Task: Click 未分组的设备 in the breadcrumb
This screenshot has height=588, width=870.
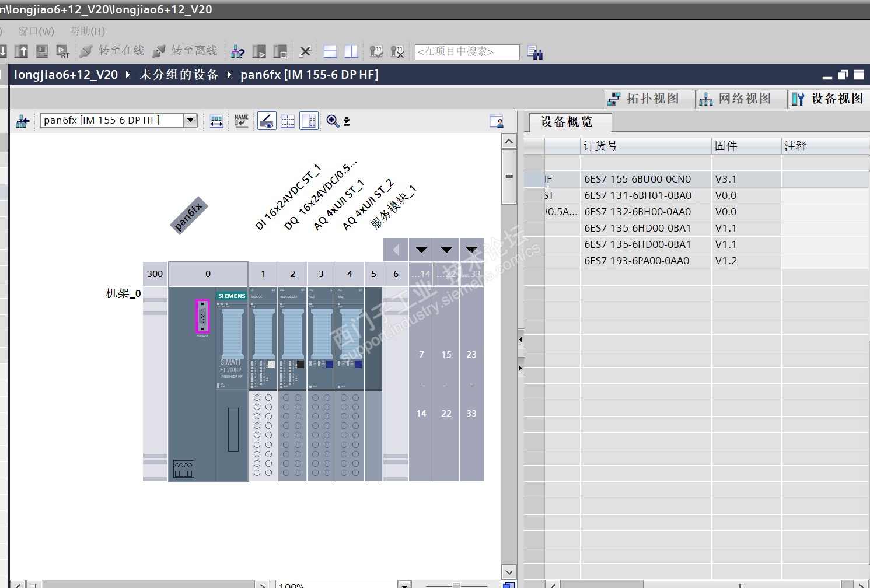Action: pos(179,75)
